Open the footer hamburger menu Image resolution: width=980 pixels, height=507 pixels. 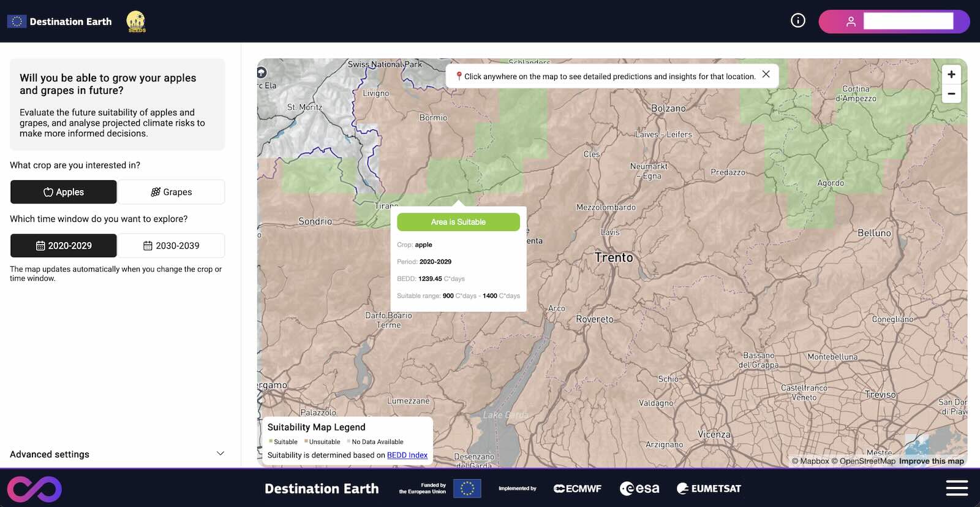pyautogui.click(x=957, y=488)
